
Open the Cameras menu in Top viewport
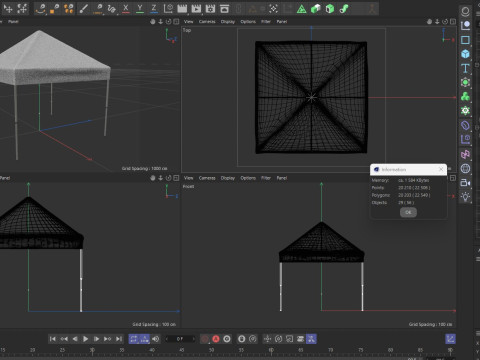207,22
